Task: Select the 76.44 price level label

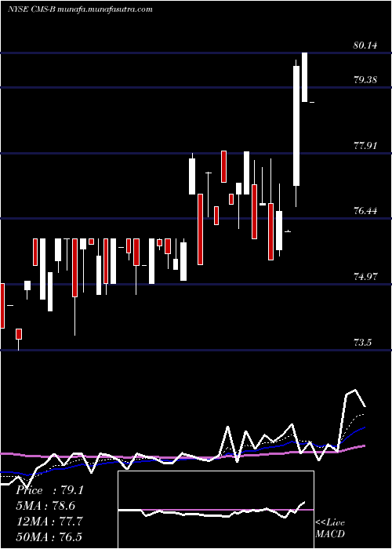Action: (x=365, y=211)
